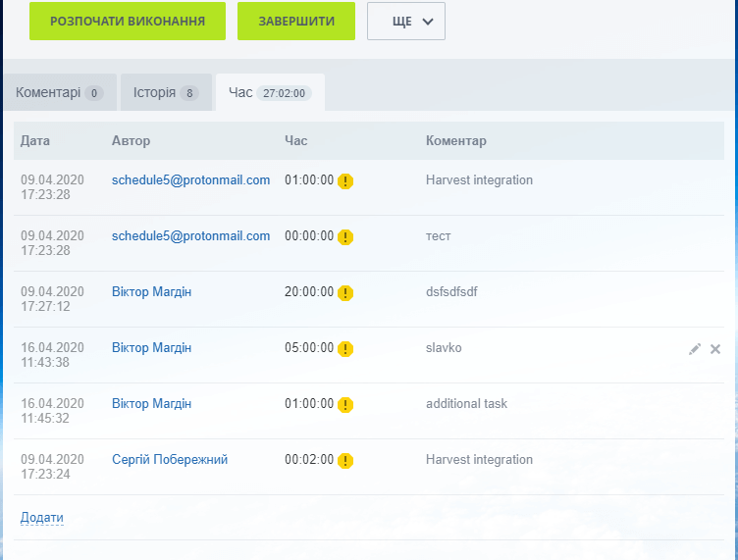Click warning icon next to 00:00:00 entry

tap(345, 237)
